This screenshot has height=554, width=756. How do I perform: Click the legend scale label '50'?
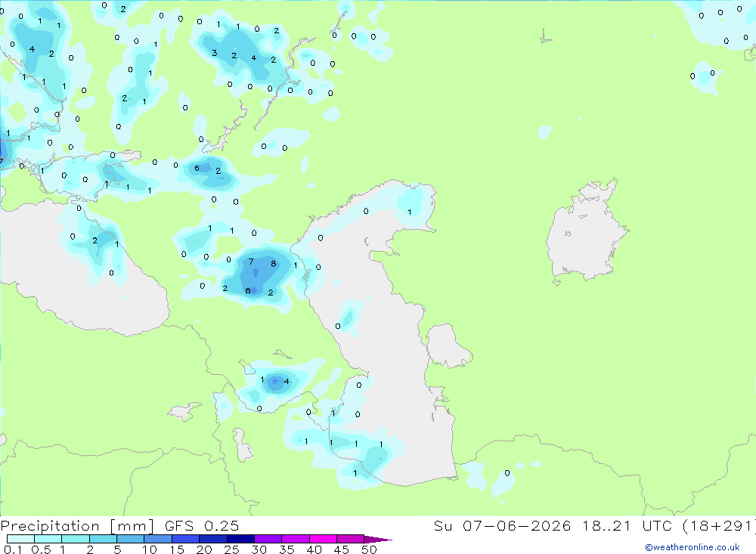coord(370,549)
